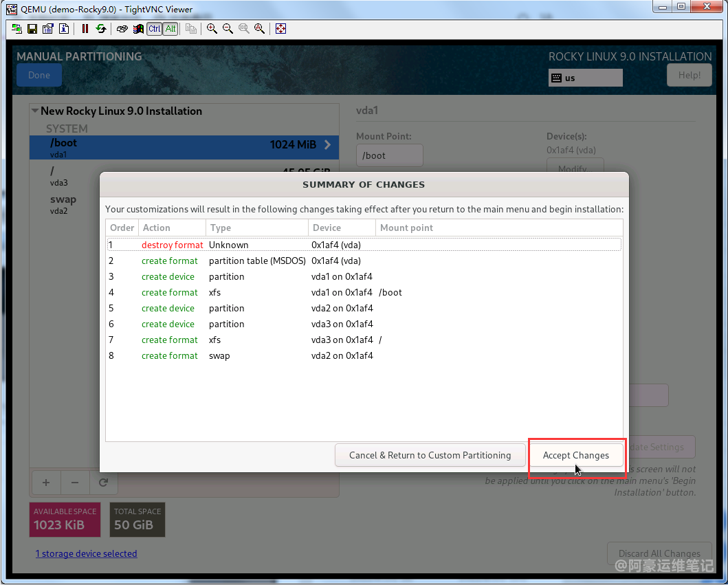This screenshot has width=728, height=585.
Task: Click the Accept Changes button
Action: pos(575,455)
